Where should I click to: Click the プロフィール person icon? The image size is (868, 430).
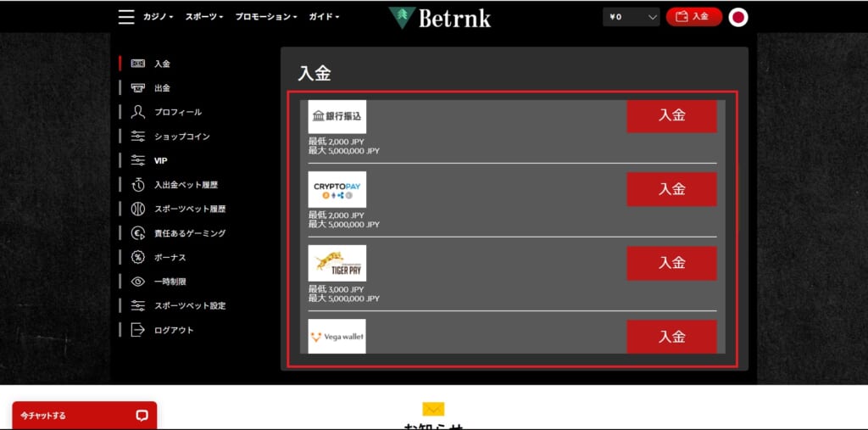point(138,112)
